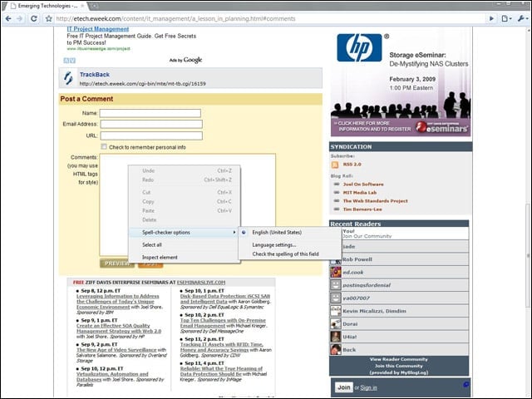Select 'Check the spelling of this field'

(x=285, y=254)
